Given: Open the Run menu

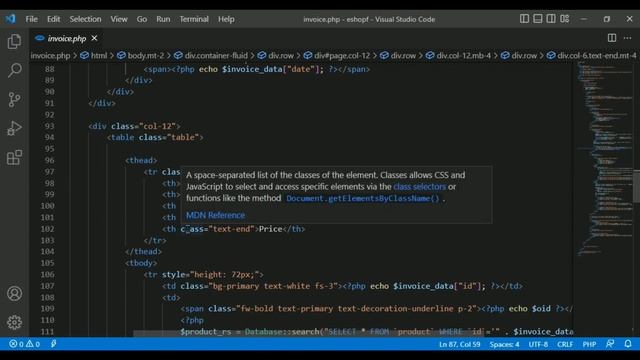Looking at the screenshot, I should pos(163,19).
